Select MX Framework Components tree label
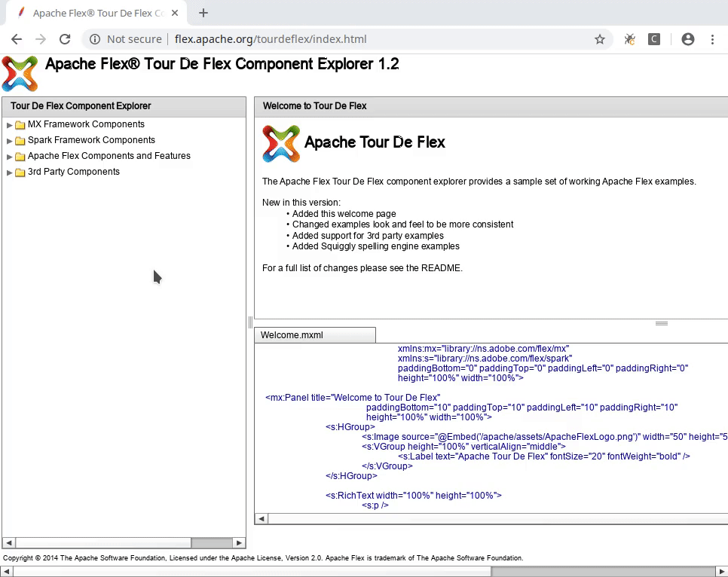Screen dimensions: 728x577 (86, 124)
